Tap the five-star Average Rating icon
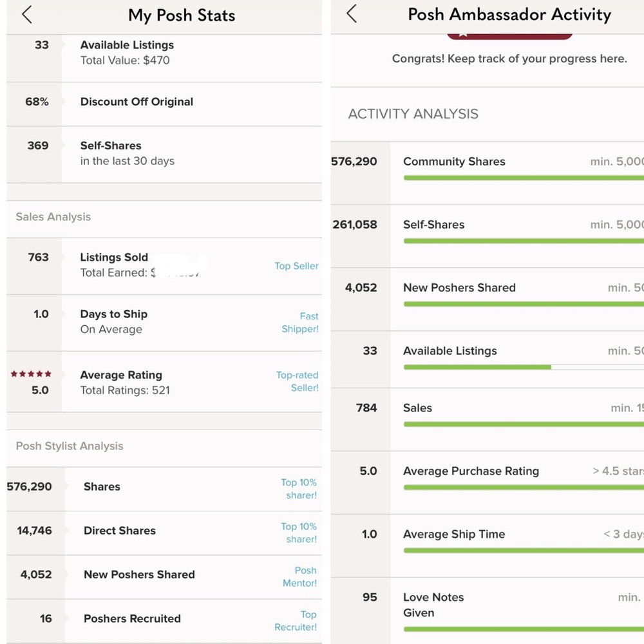The image size is (644, 644). point(31,374)
